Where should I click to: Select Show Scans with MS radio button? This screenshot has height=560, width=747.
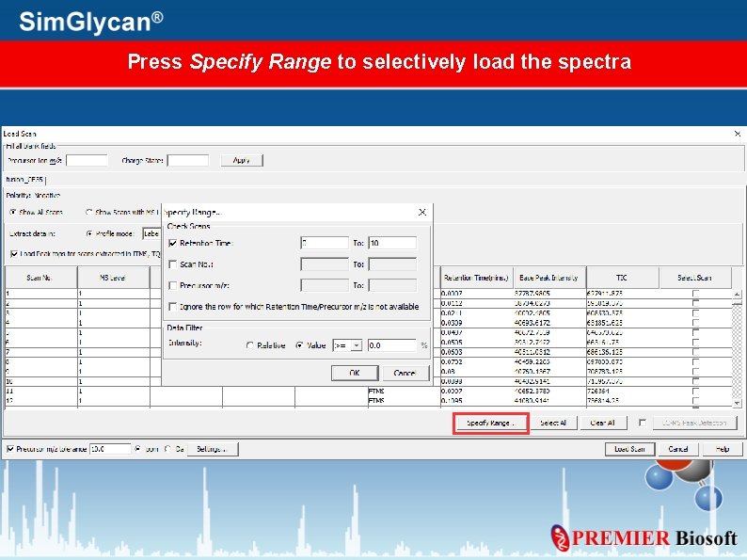(89, 212)
